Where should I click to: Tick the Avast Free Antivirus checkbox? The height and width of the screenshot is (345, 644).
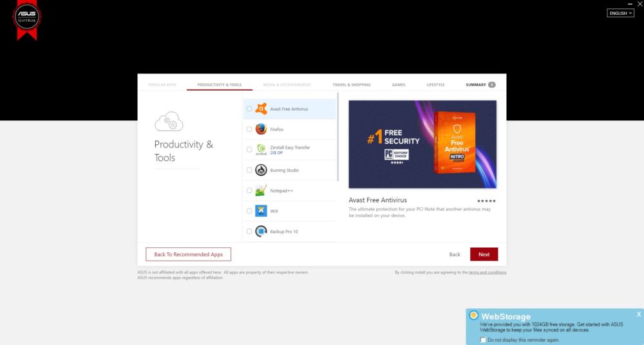pyautogui.click(x=249, y=109)
